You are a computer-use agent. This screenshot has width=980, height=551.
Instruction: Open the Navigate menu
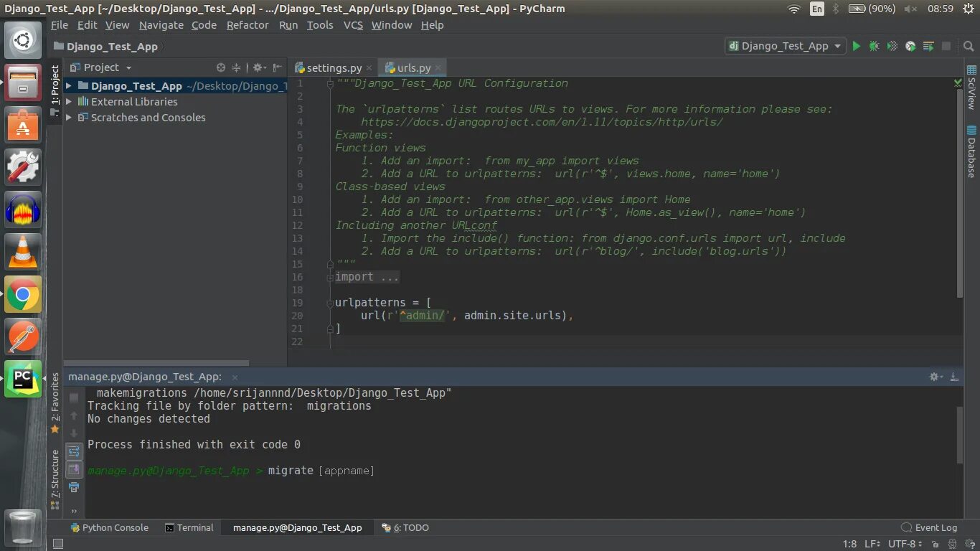[x=161, y=25]
